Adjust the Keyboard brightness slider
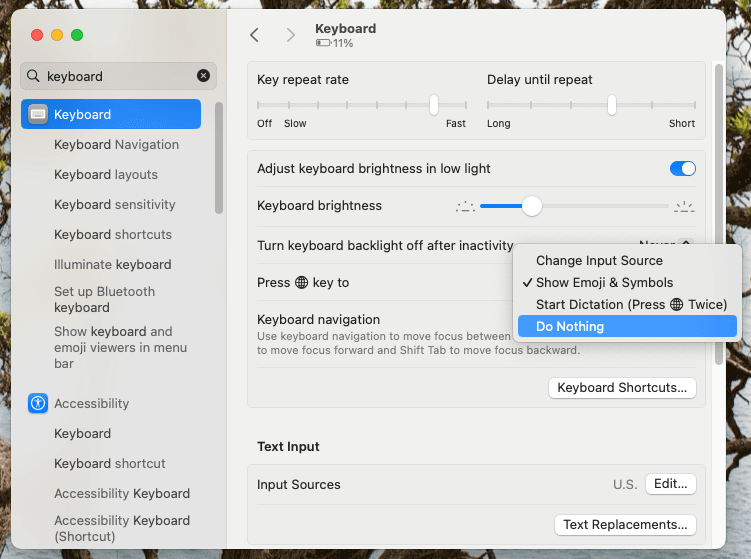The height and width of the screenshot is (559, 751). [531, 206]
